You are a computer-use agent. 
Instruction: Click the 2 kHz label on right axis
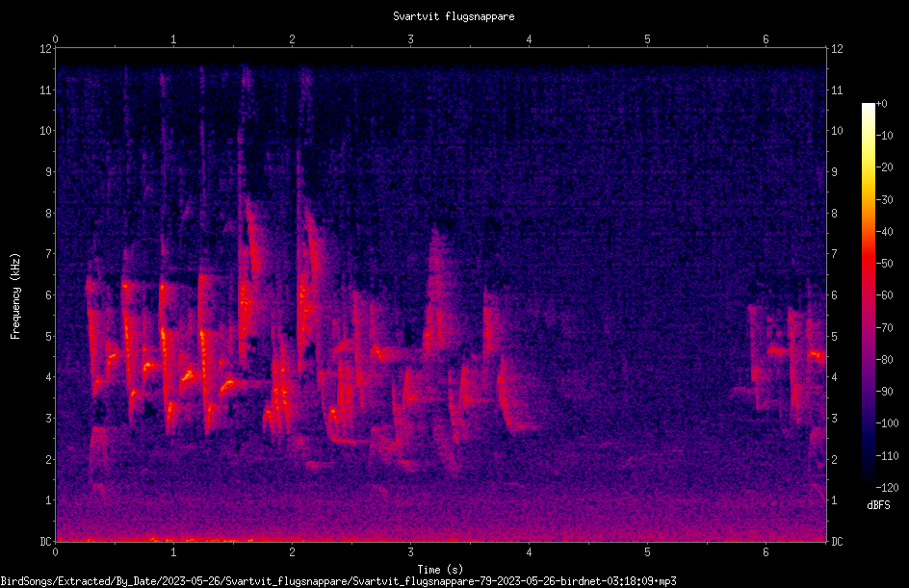[x=834, y=459]
